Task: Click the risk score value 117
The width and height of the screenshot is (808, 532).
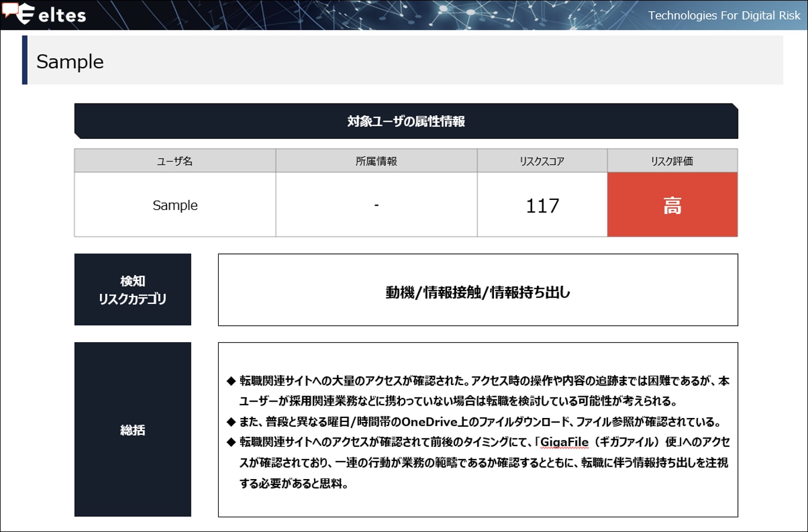Action: (542, 206)
